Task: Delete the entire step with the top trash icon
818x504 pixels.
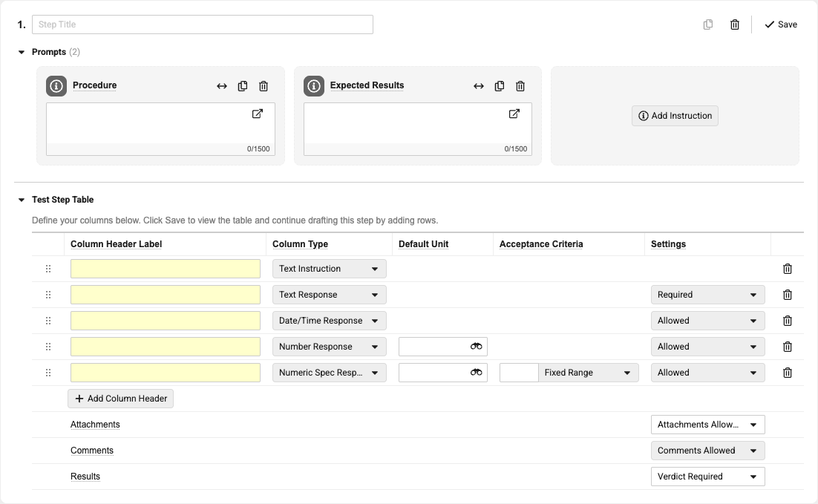Action: pyautogui.click(x=735, y=24)
